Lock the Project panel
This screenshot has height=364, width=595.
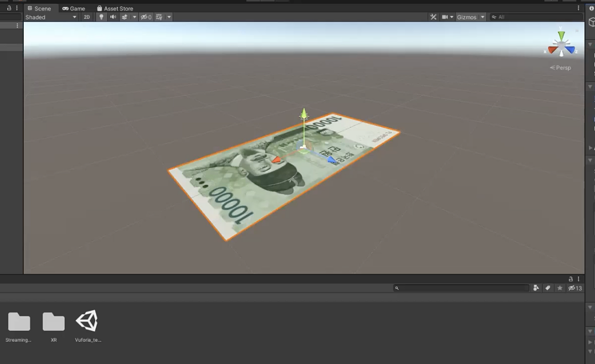click(x=570, y=279)
